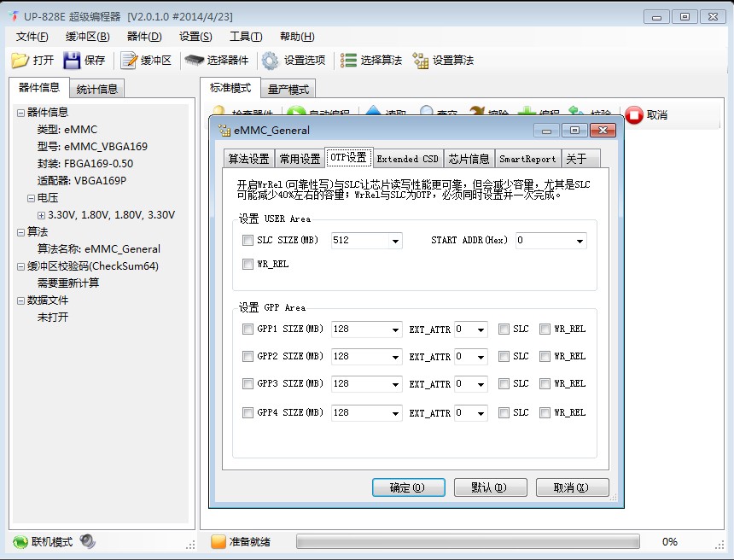
Task: Click the 默认(D) button
Action: 490,487
